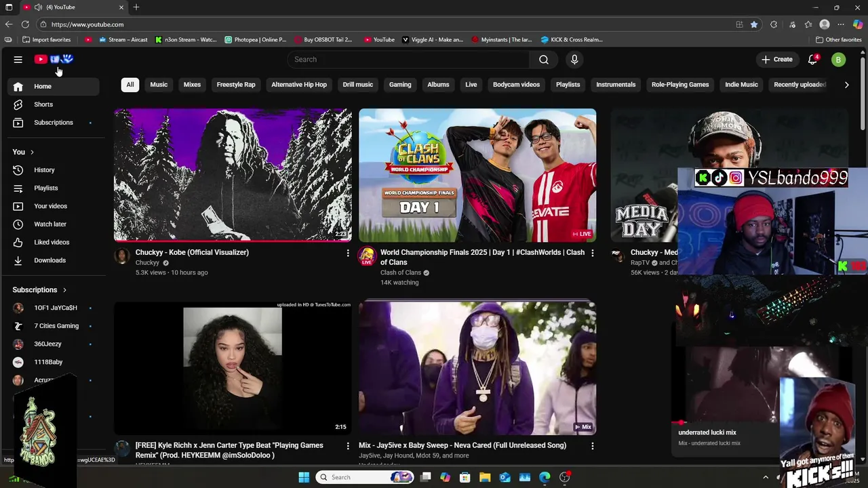Click the favorites star in address bar
868x488 pixels.
pos(754,24)
